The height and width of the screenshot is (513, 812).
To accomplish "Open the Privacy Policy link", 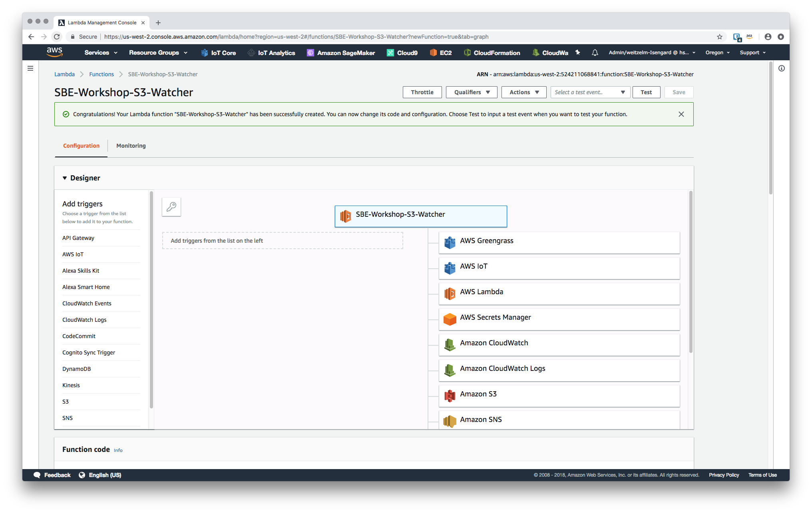I will 724,475.
